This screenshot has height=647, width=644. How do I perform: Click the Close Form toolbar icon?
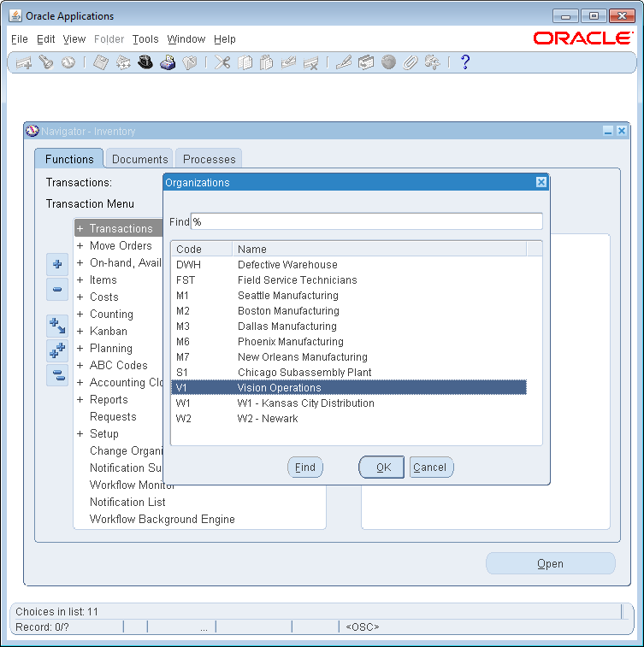tap(190, 62)
